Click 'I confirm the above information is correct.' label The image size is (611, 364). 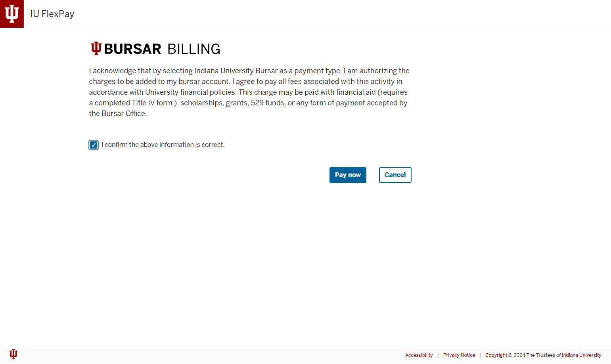pyautogui.click(x=163, y=145)
